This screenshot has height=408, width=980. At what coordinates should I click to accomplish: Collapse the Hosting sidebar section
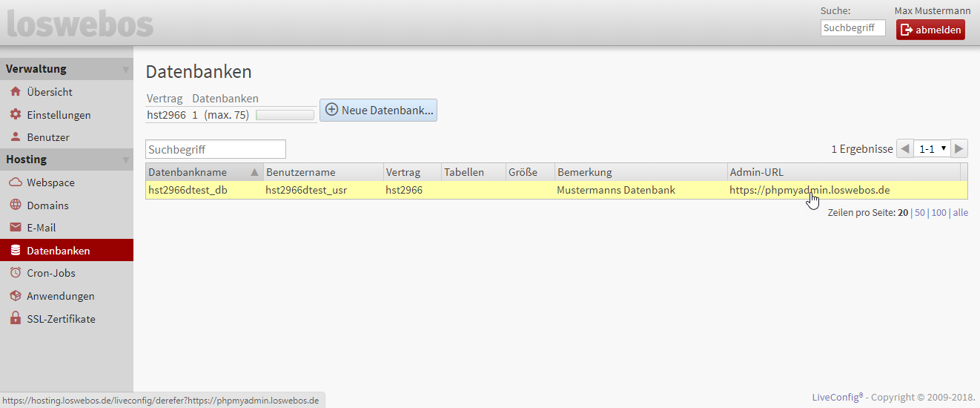(x=125, y=160)
